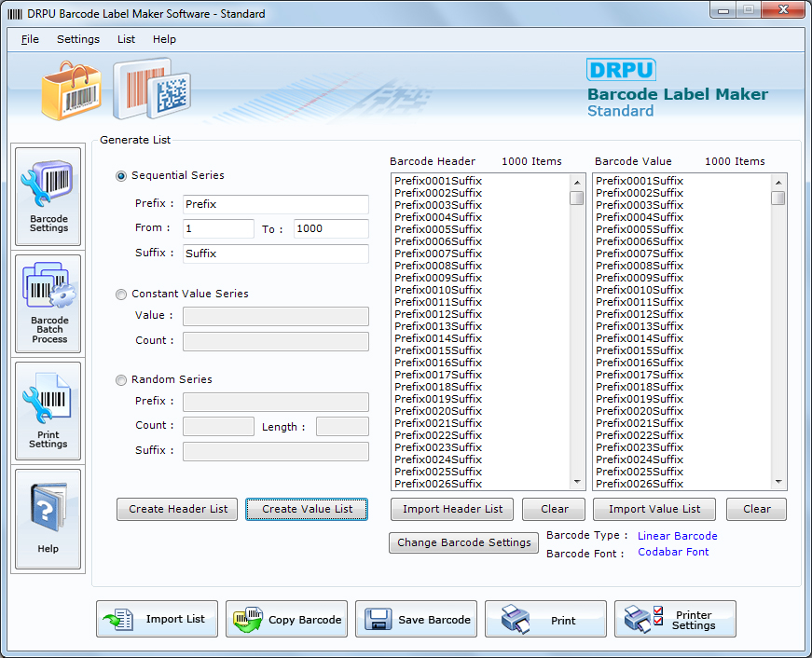Click the Print button
This screenshot has width=812, height=658.
[545, 619]
